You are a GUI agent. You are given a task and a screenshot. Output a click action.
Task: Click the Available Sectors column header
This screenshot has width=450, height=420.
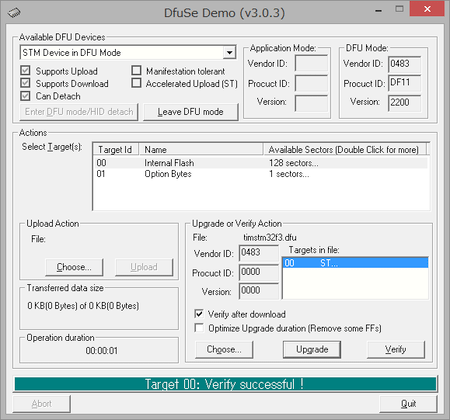(x=345, y=150)
